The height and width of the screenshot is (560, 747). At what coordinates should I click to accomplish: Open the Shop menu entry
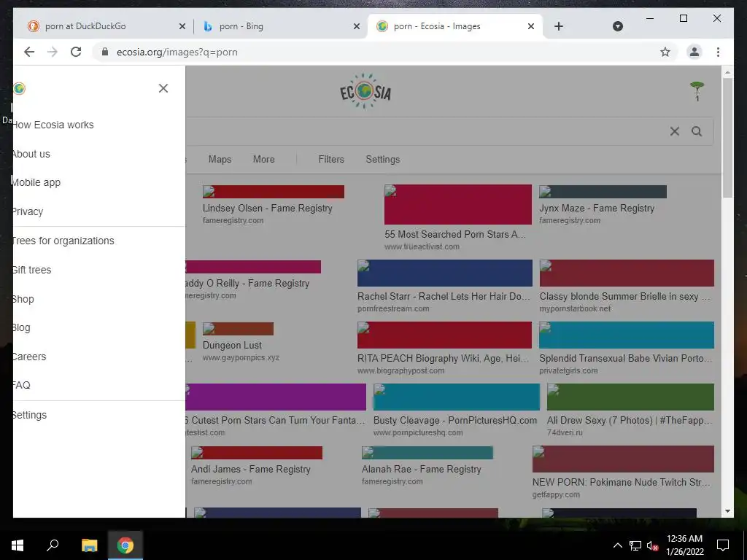23,299
